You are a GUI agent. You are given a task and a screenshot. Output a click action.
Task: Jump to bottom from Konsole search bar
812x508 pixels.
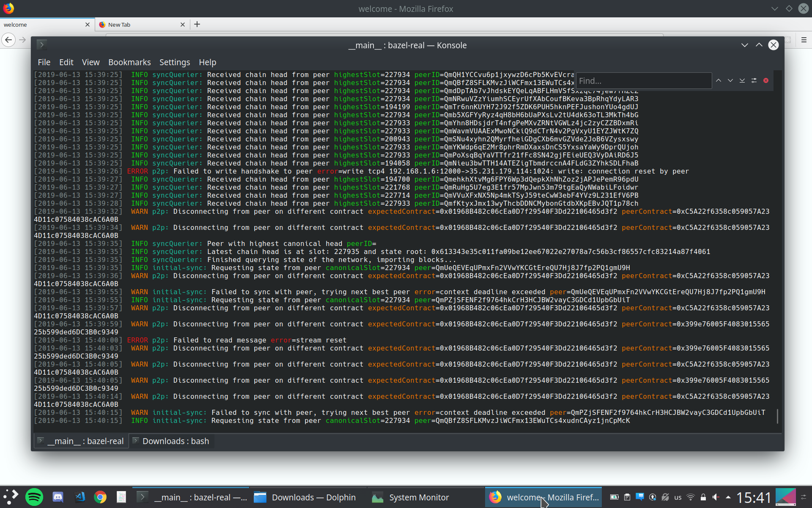click(x=742, y=80)
